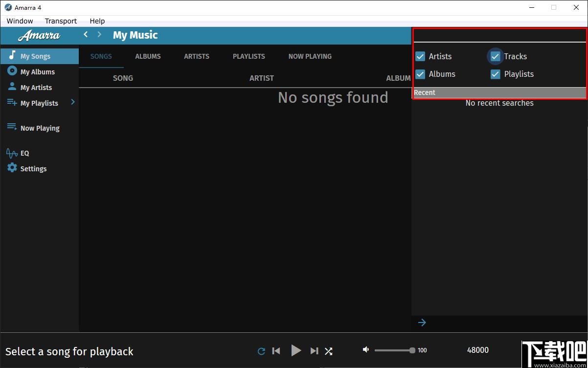This screenshot has width=588, height=368.
Task: Click the volume slider
Action: click(x=394, y=350)
